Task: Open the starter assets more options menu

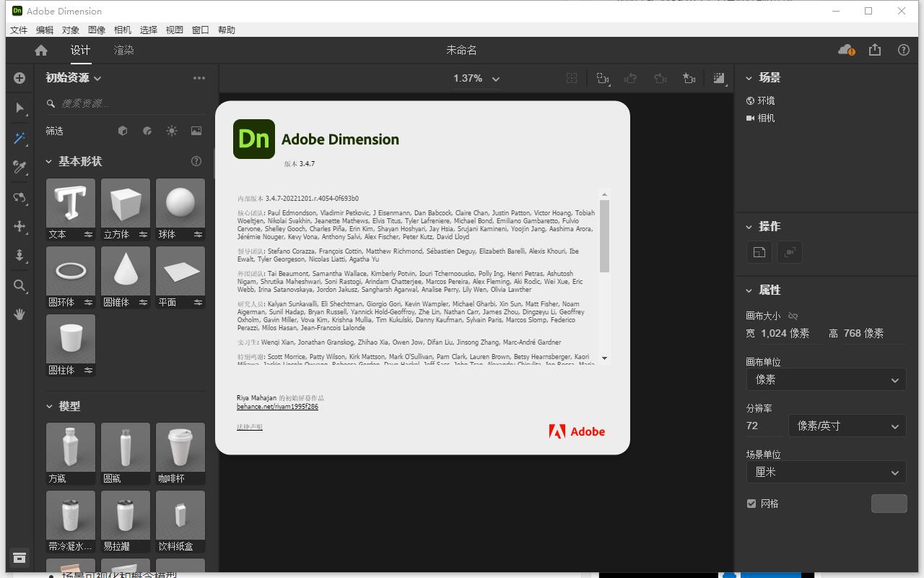Action: pyautogui.click(x=199, y=78)
